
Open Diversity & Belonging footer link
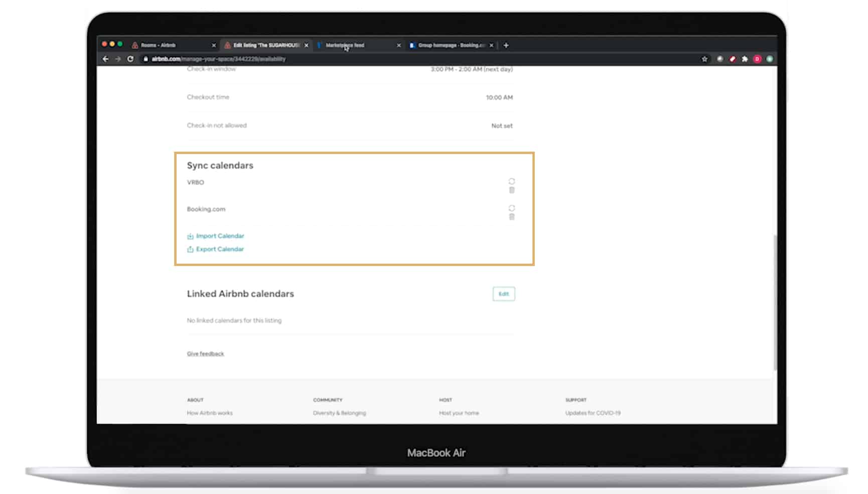pyautogui.click(x=340, y=413)
